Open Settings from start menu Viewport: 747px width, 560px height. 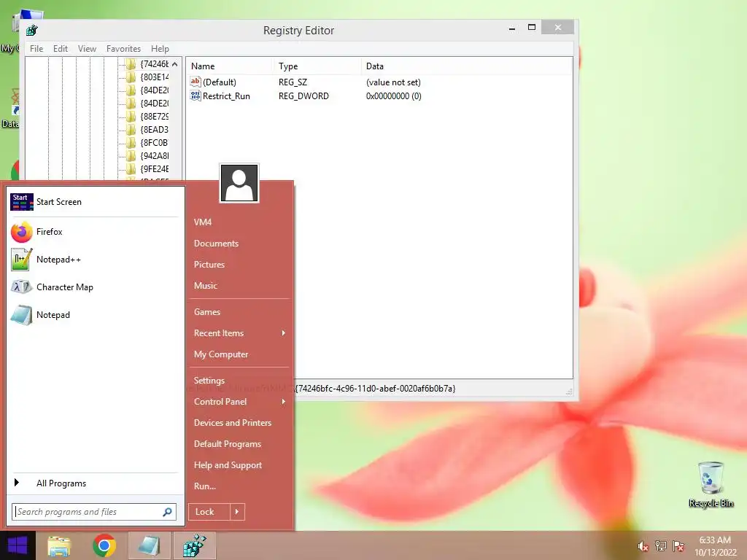pos(209,381)
